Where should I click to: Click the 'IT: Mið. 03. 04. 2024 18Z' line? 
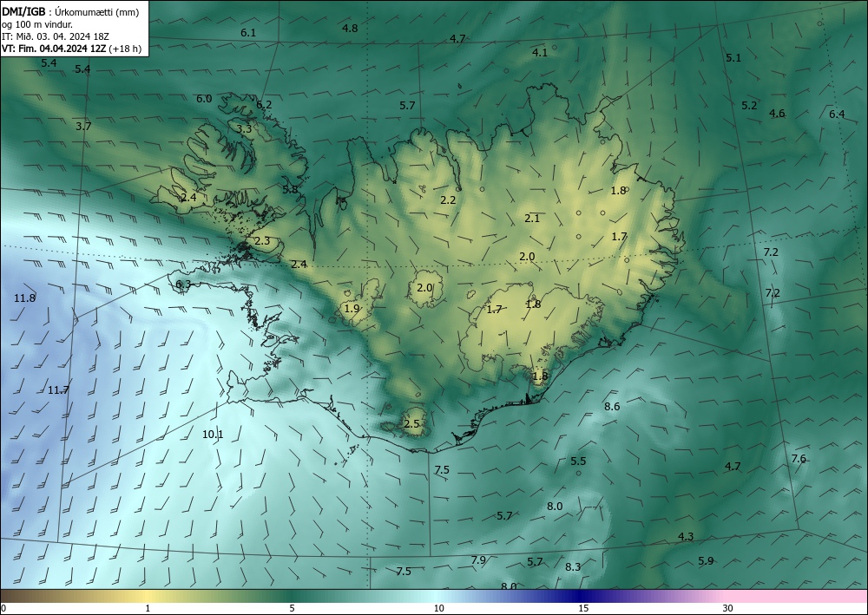[56, 36]
